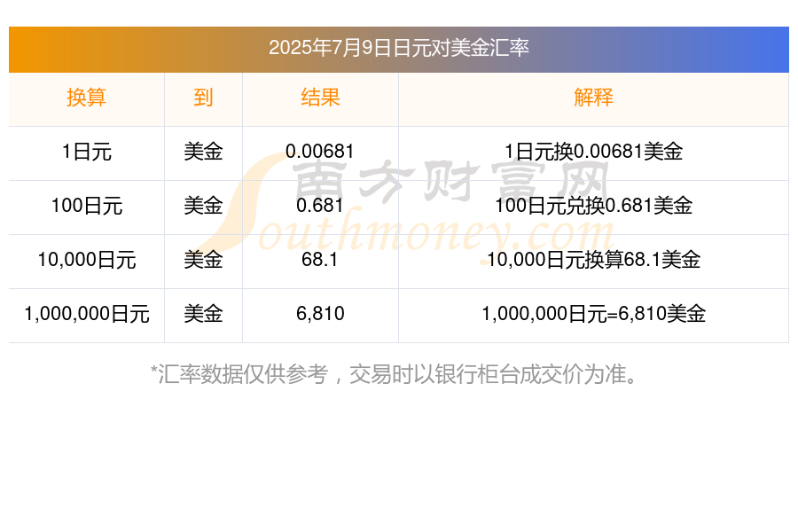Select the 换算 column header
Image resolution: width=798 pixels, height=532 pixels.
coord(87,98)
